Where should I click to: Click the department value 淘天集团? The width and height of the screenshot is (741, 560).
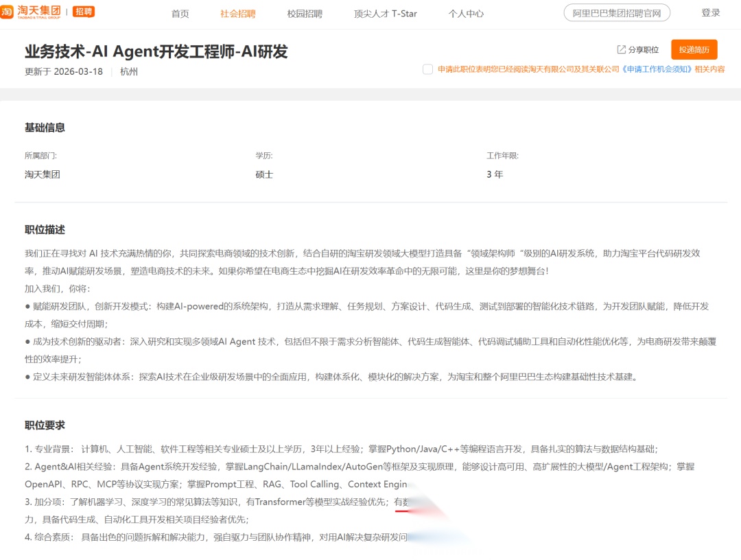click(x=43, y=174)
